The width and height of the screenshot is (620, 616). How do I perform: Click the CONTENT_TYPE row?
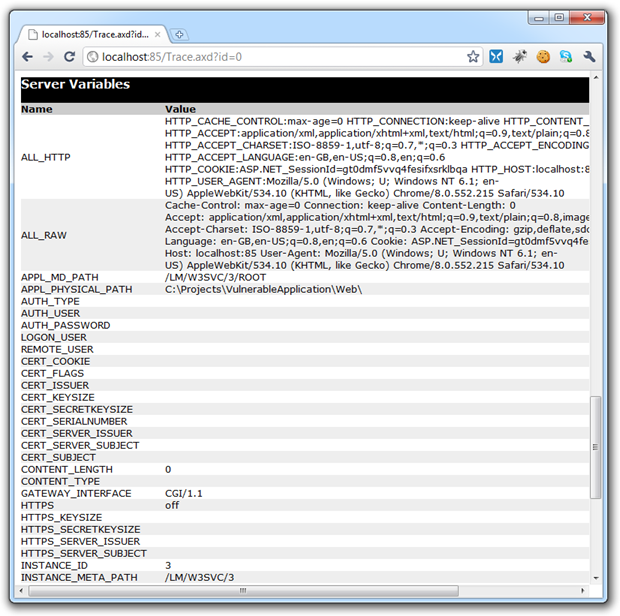305,481
